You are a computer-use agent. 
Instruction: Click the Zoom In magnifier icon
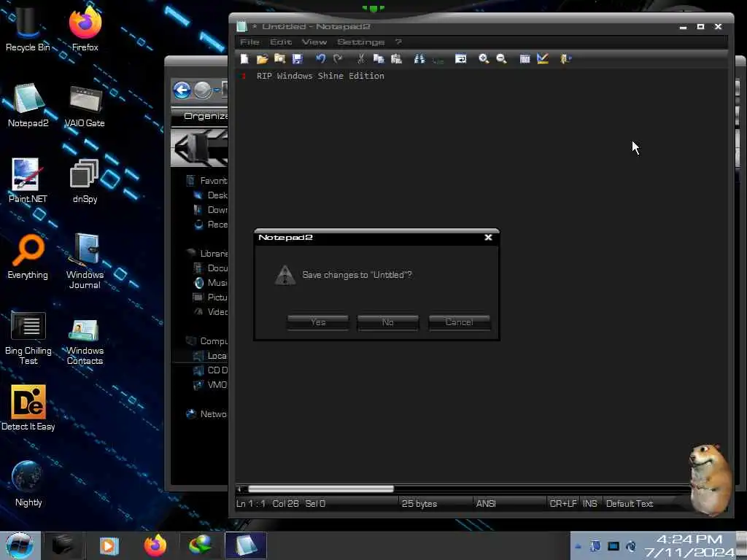tap(484, 58)
